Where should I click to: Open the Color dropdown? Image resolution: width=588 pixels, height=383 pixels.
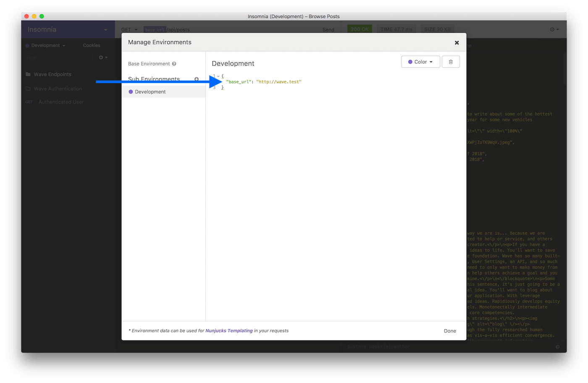click(x=420, y=62)
